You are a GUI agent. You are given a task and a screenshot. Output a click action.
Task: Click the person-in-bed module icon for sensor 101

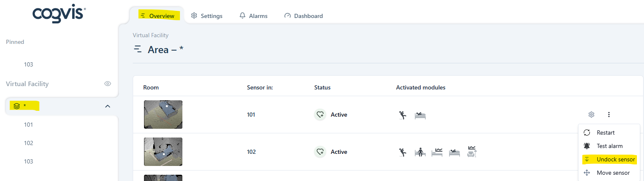[x=420, y=115]
